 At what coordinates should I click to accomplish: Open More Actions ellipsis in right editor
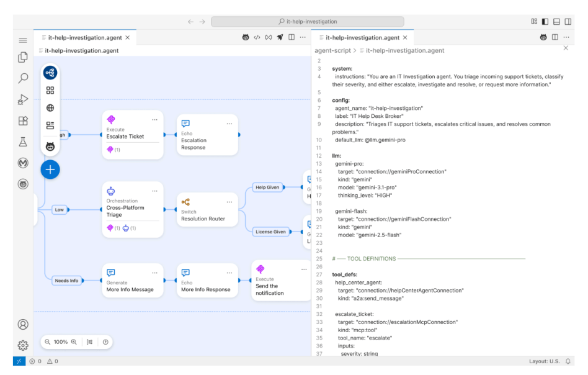[566, 37]
